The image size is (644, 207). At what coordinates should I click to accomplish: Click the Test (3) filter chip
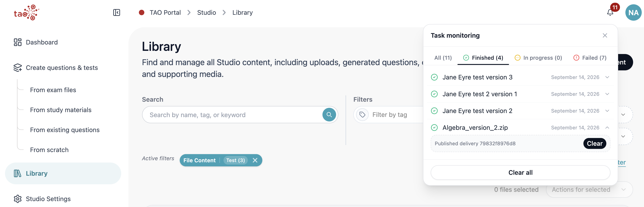235,160
